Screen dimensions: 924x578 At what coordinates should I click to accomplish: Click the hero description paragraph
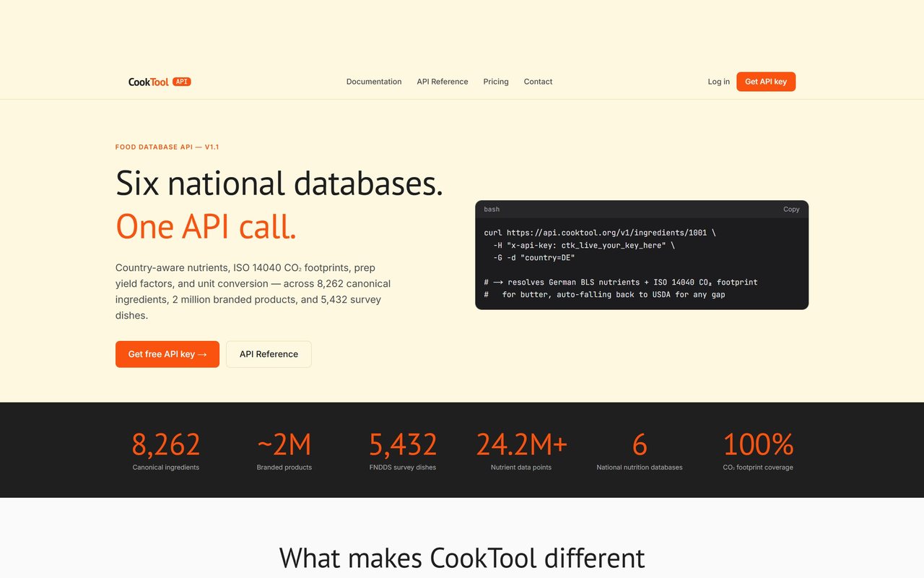(x=253, y=291)
